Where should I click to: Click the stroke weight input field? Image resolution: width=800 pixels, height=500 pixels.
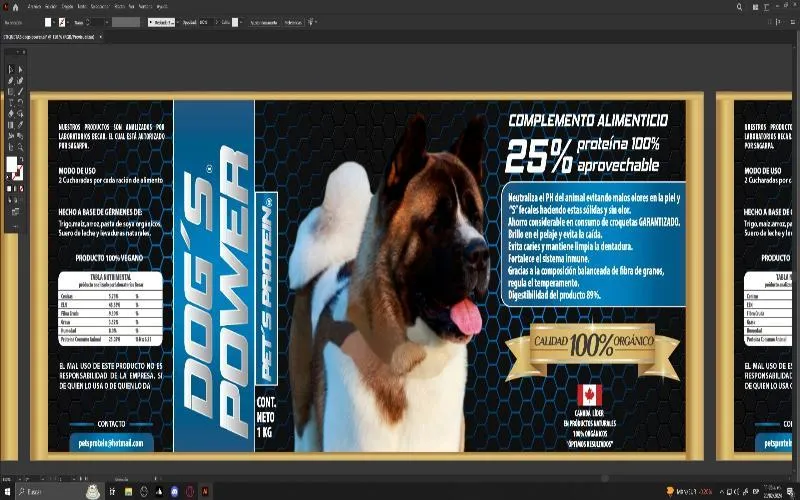pyautogui.click(x=98, y=22)
